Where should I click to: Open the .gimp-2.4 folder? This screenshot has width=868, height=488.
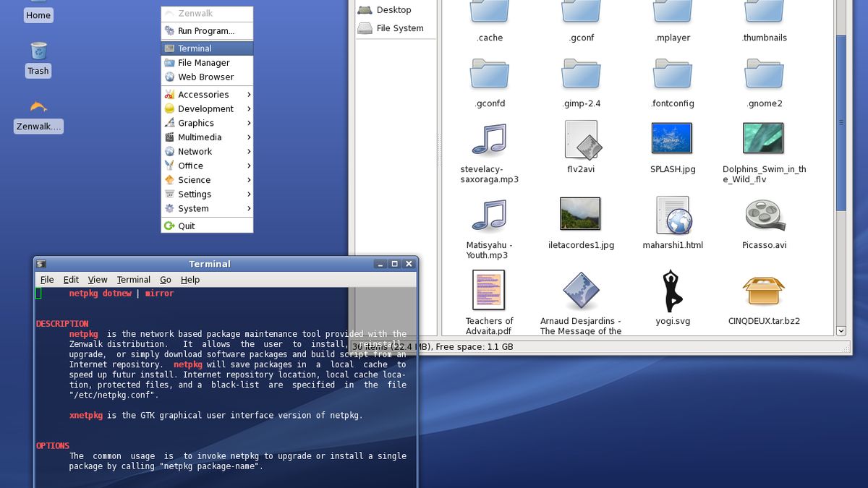pyautogui.click(x=580, y=72)
